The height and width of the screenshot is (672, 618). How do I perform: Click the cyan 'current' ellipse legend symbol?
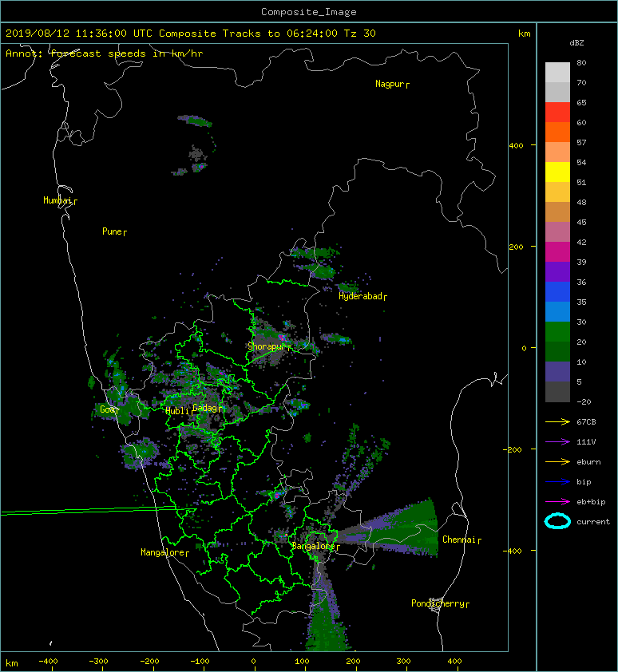(557, 521)
